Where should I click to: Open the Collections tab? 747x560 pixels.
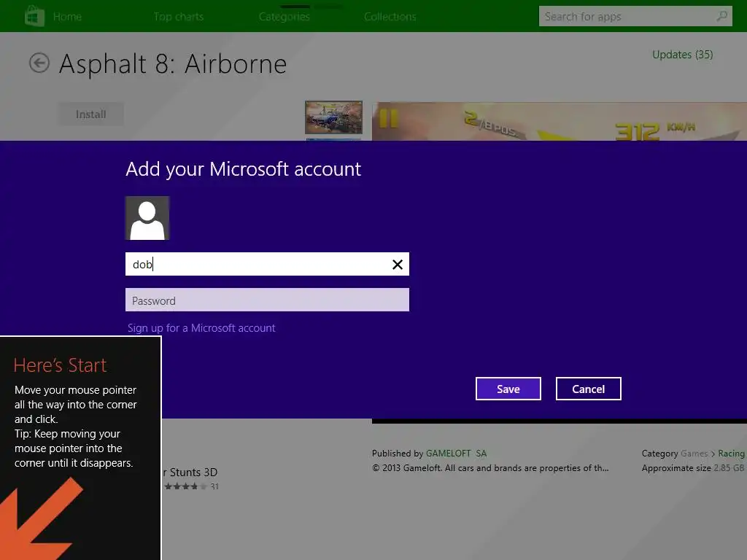(x=390, y=17)
